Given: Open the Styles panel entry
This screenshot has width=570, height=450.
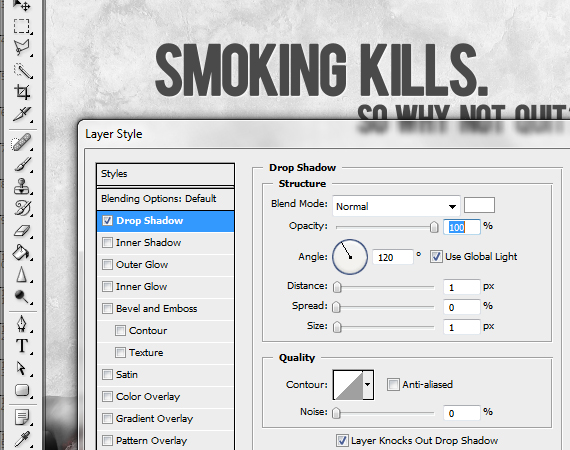Looking at the screenshot, I should [x=165, y=174].
